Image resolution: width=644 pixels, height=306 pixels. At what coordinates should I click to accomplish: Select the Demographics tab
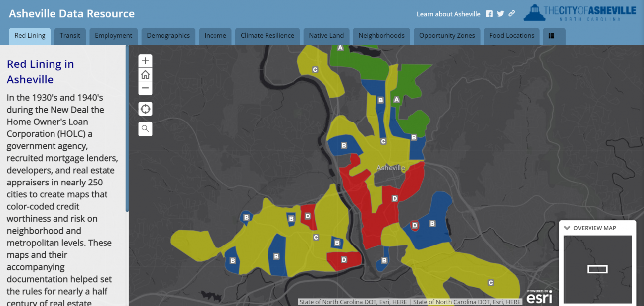pos(168,36)
